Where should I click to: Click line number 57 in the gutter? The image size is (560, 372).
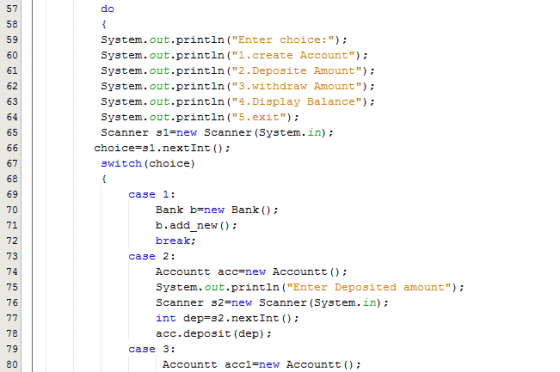click(12, 9)
